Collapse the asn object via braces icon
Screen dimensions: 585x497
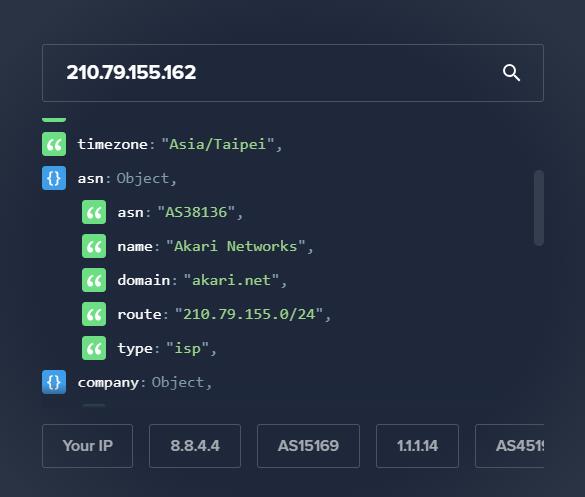click(54, 178)
